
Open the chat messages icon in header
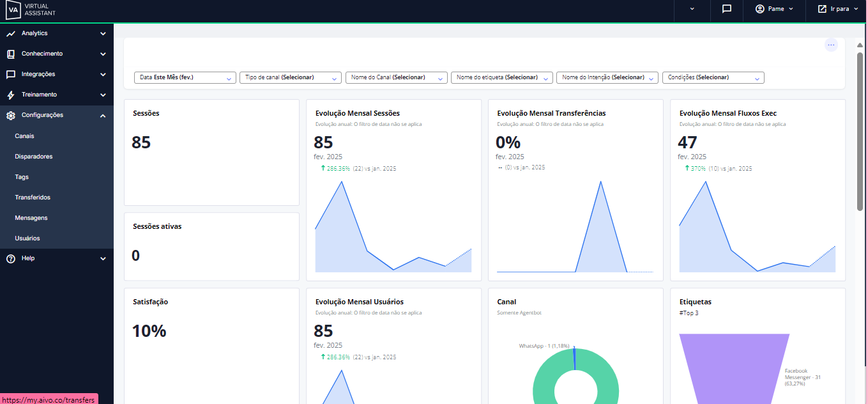(727, 10)
